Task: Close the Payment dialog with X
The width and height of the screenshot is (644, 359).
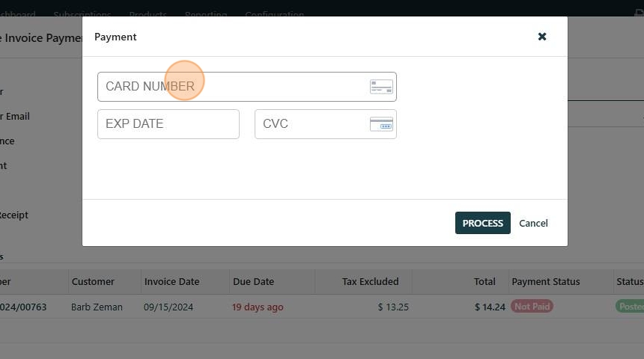Action: click(x=542, y=37)
